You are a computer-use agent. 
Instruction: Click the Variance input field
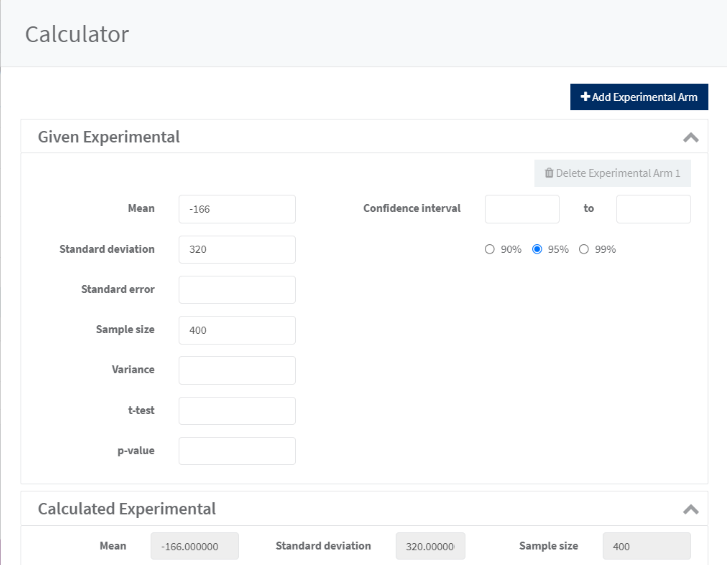(237, 370)
